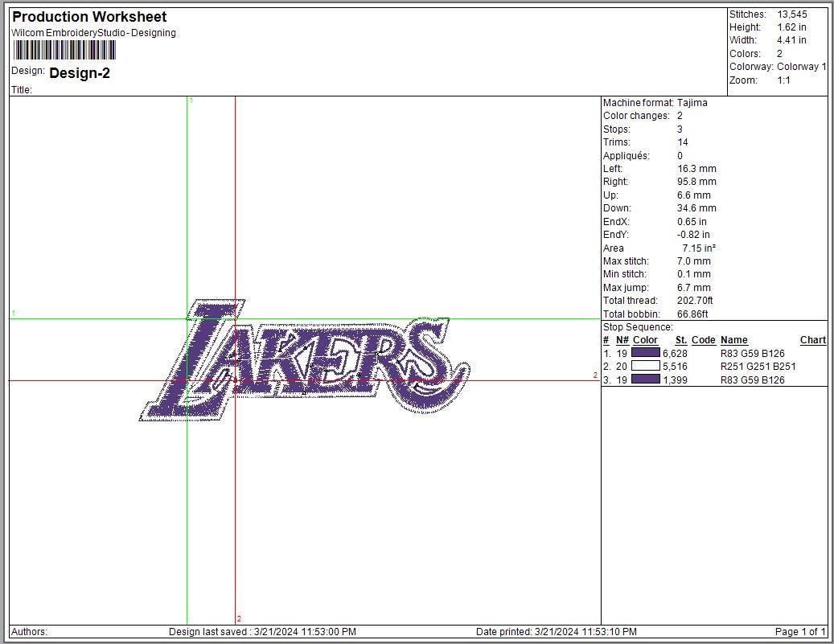This screenshot has width=834, height=644.
Task: Click stitch count '5,516' in stop row 2
Action: point(675,367)
